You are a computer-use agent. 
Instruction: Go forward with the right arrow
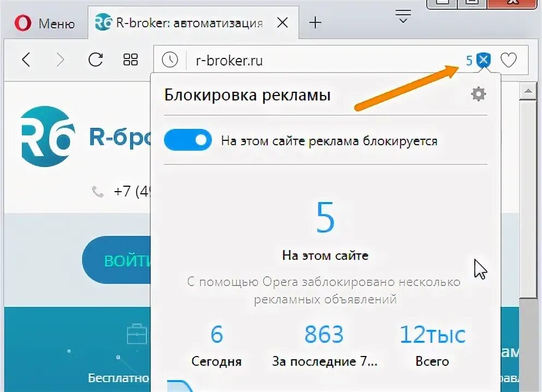point(61,60)
